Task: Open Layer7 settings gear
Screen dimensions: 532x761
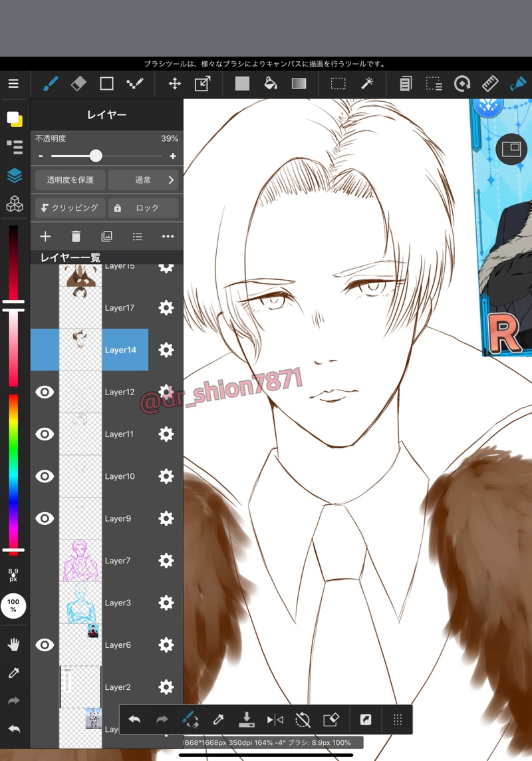Action: 166,561
